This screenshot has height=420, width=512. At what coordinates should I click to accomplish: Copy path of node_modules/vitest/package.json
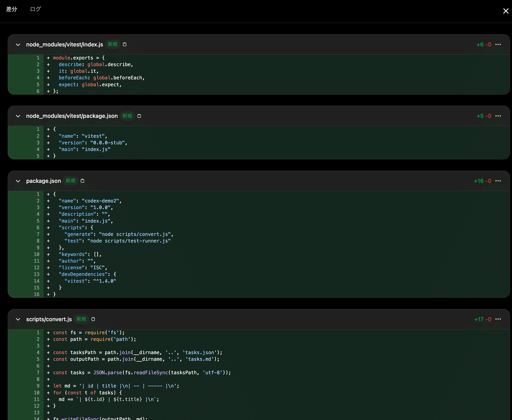point(139,116)
